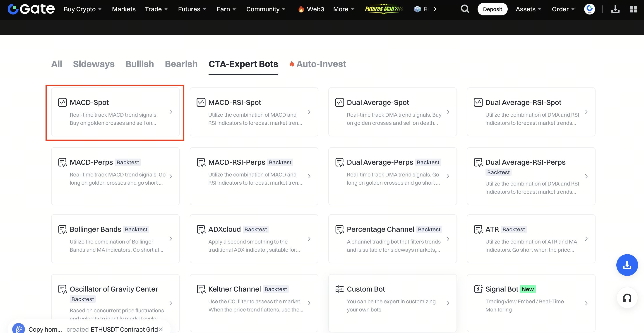Click the blue floating download button

(627, 265)
